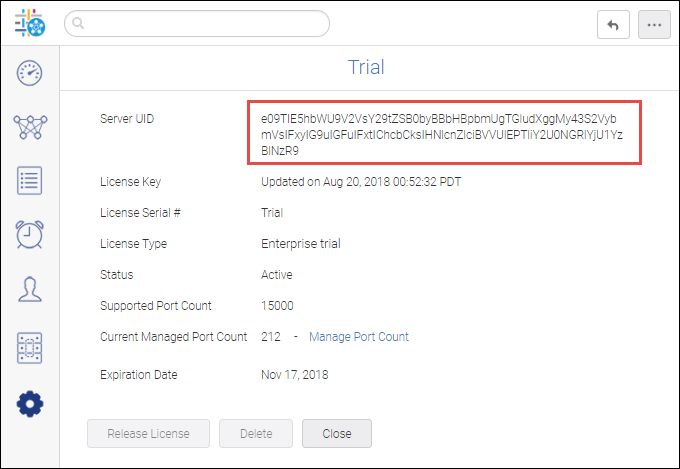Click the magnifier icon in search bar

coord(79,23)
